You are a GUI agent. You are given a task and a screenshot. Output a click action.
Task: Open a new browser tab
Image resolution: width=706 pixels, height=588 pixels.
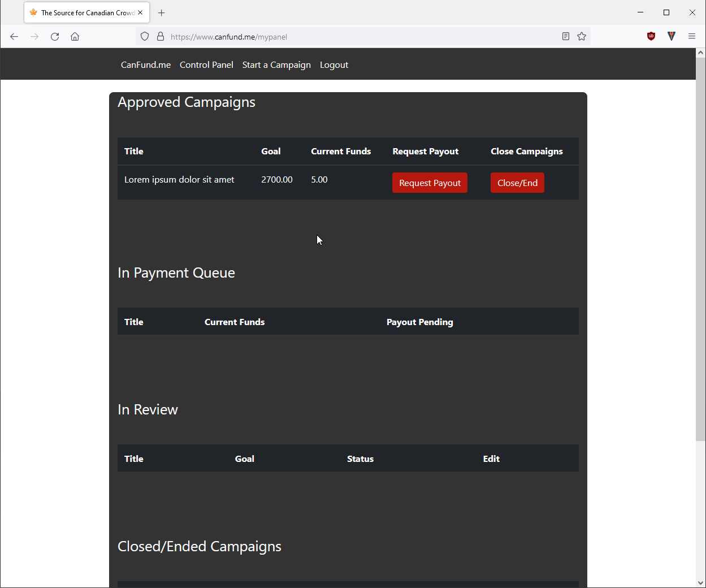coord(162,12)
